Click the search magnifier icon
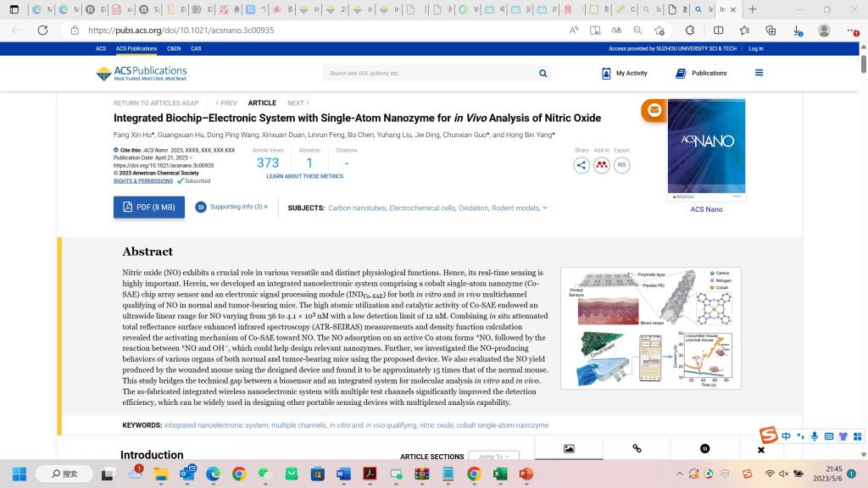The image size is (868, 488). [x=542, y=74]
